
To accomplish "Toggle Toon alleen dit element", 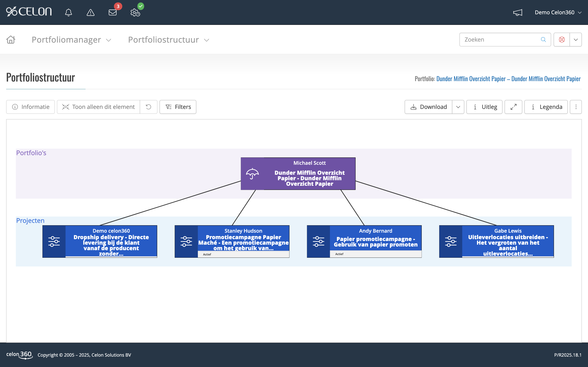I will click(98, 107).
